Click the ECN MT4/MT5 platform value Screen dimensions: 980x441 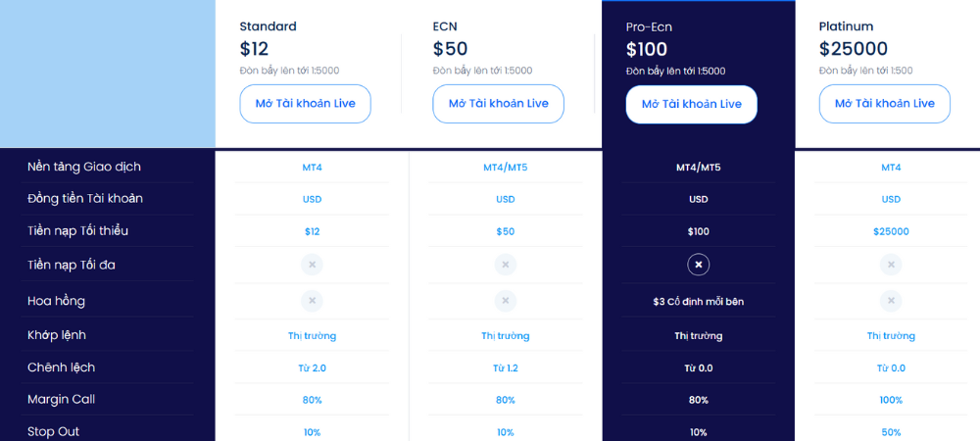pyautogui.click(x=506, y=168)
